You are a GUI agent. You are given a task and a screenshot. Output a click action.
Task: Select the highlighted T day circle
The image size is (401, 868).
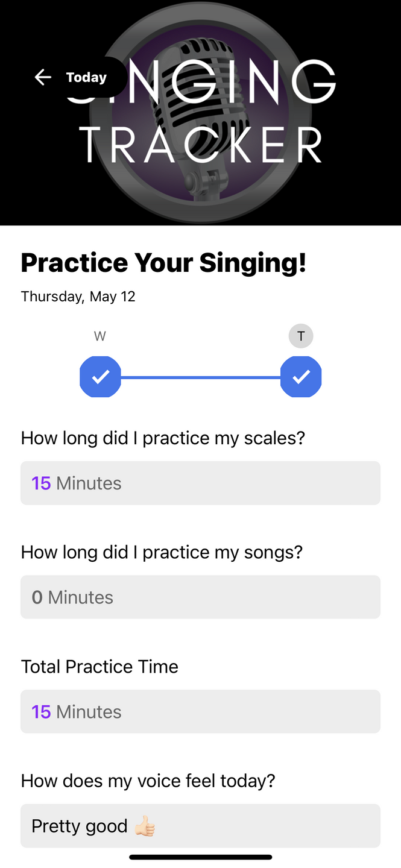tap(301, 336)
